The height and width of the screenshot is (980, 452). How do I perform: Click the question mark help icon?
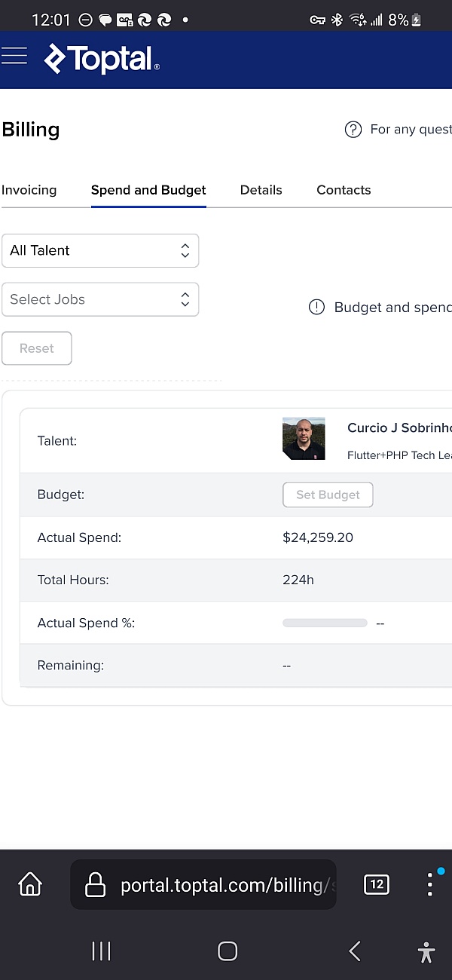353,130
